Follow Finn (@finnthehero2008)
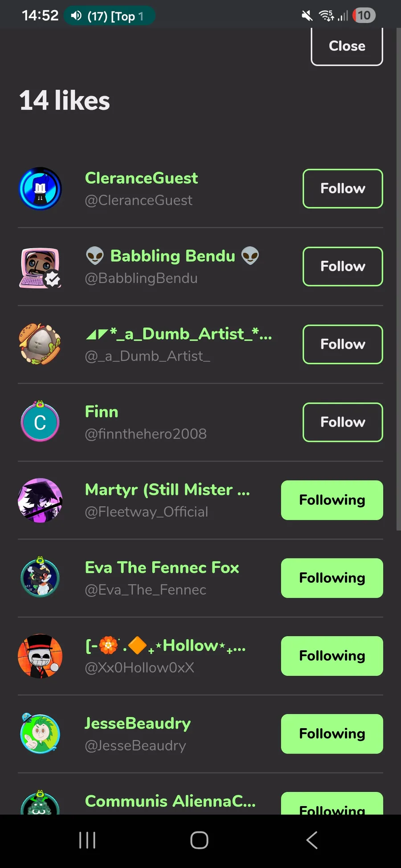The image size is (401, 868). 342,422
